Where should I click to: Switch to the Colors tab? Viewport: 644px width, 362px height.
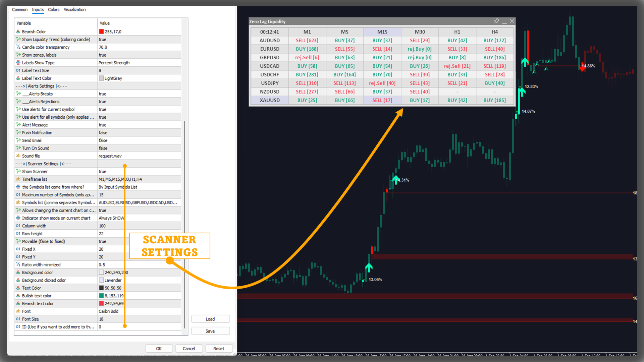(x=54, y=10)
